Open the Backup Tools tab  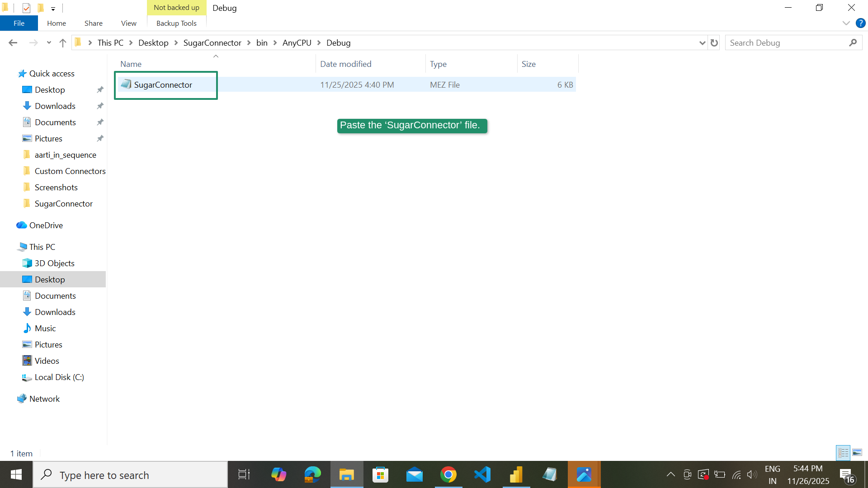pyautogui.click(x=176, y=23)
